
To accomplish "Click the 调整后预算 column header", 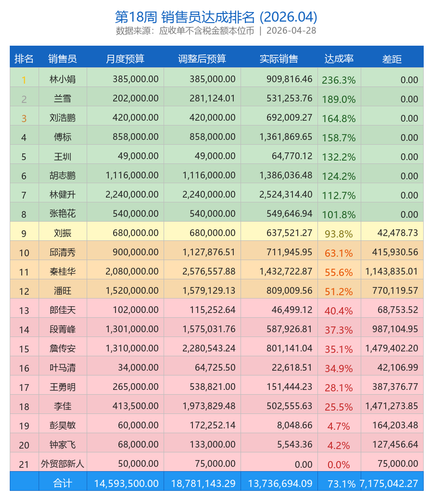I will click(x=202, y=59).
